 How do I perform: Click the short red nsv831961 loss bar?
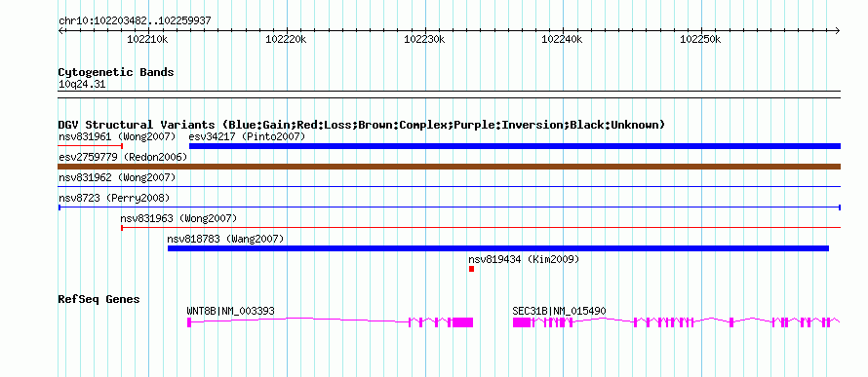(x=90, y=146)
